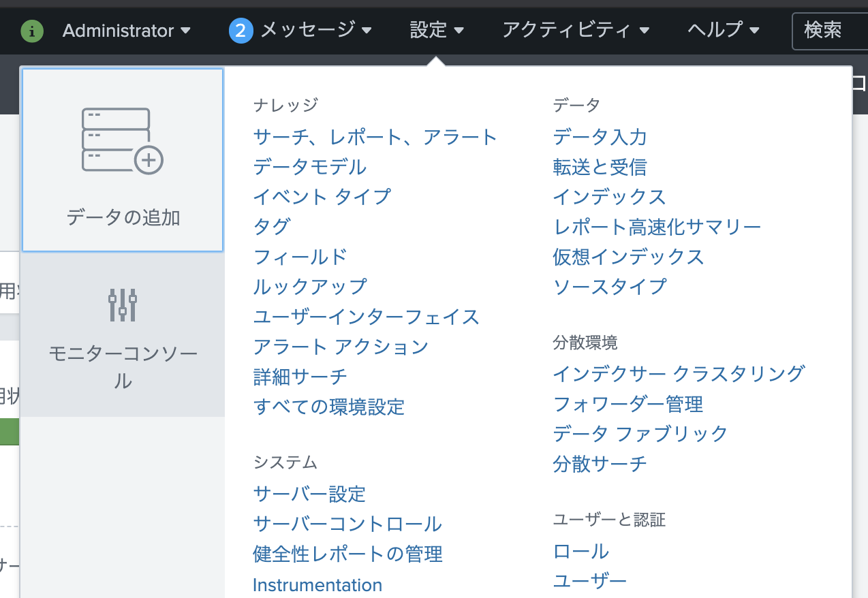Collapse the 設定 menu
Viewport: 868px width, 598px height.
point(437,30)
